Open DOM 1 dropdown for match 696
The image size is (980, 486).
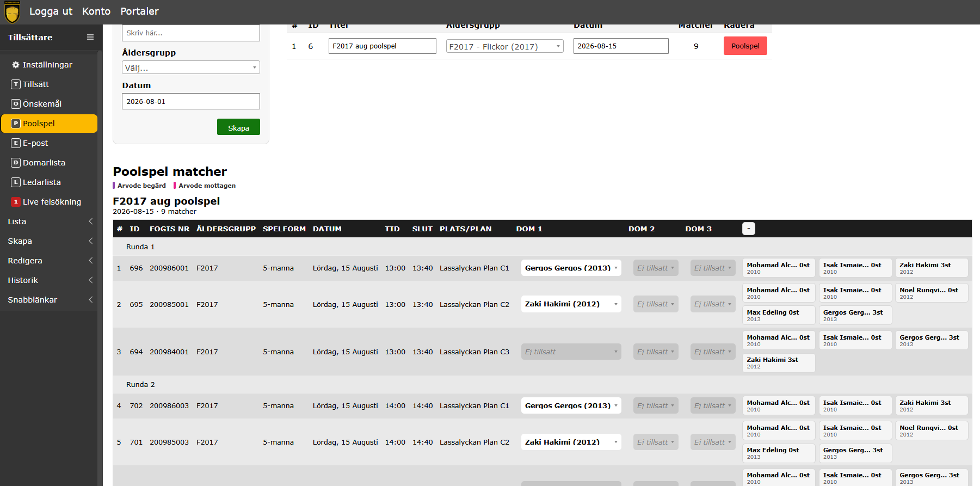pyautogui.click(x=571, y=268)
